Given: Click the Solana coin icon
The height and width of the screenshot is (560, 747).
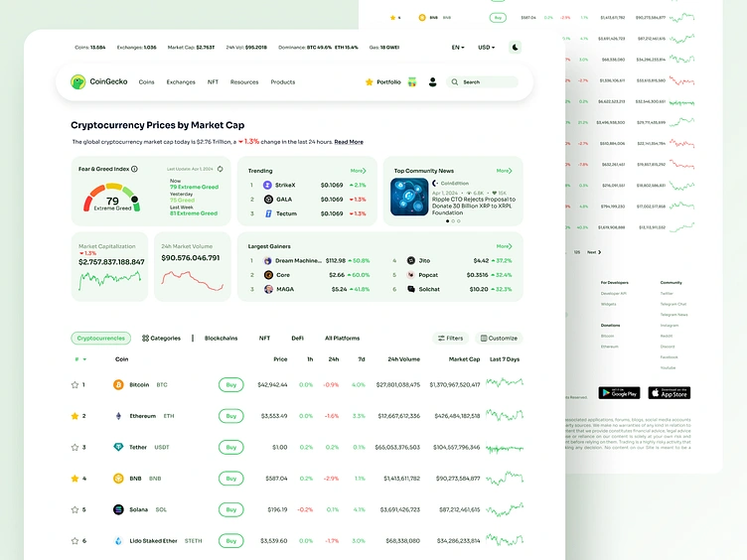Looking at the screenshot, I should click(x=118, y=509).
